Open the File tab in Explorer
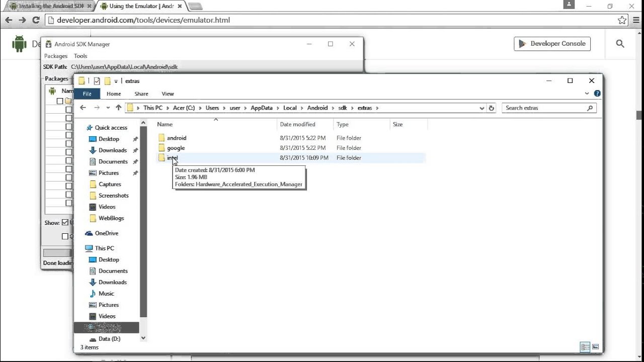This screenshot has height=362, width=644. (87, 94)
